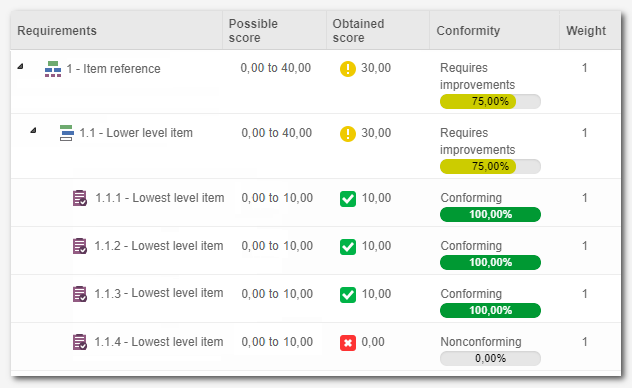
Task: Click '0,00 to 10,00' in row 1.1.3
Action: (x=277, y=294)
